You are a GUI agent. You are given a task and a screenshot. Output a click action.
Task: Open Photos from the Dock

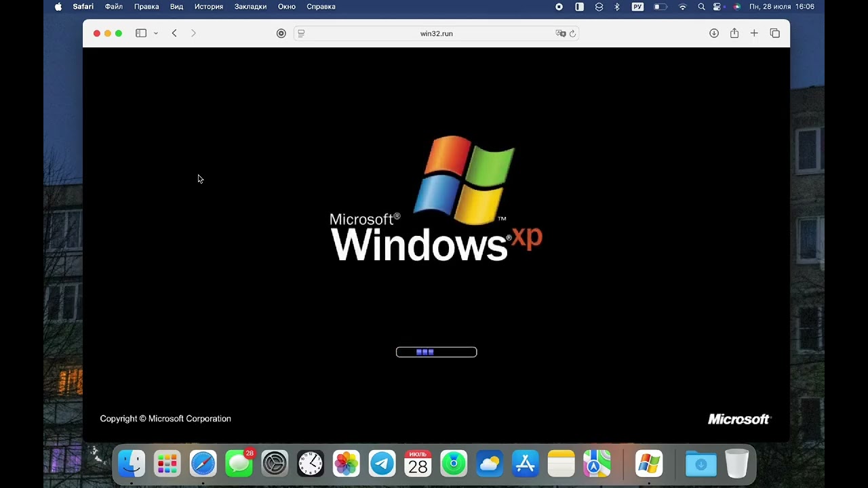347,464
